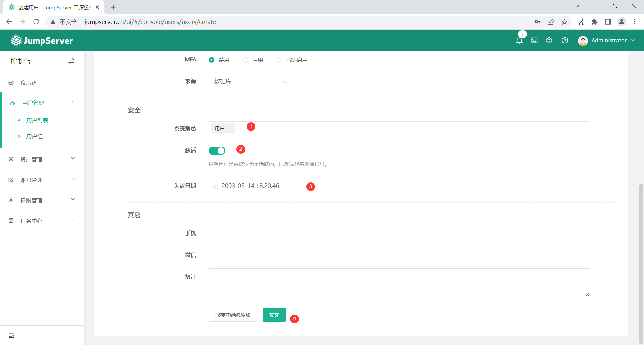This screenshot has width=644, height=345.
Task: Collapse sidebar with bottom menu icon
Action: [12, 336]
